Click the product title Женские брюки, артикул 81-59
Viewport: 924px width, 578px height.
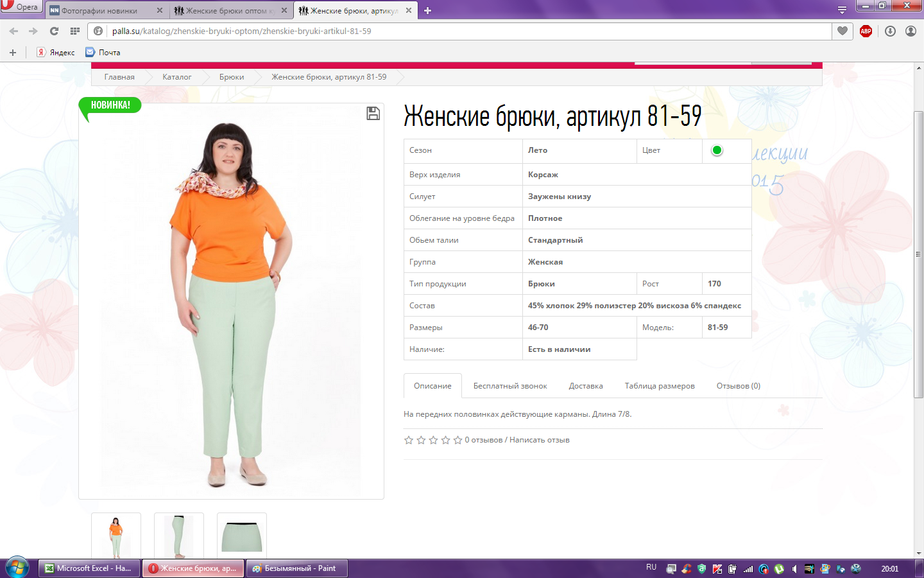coord(552,116)
